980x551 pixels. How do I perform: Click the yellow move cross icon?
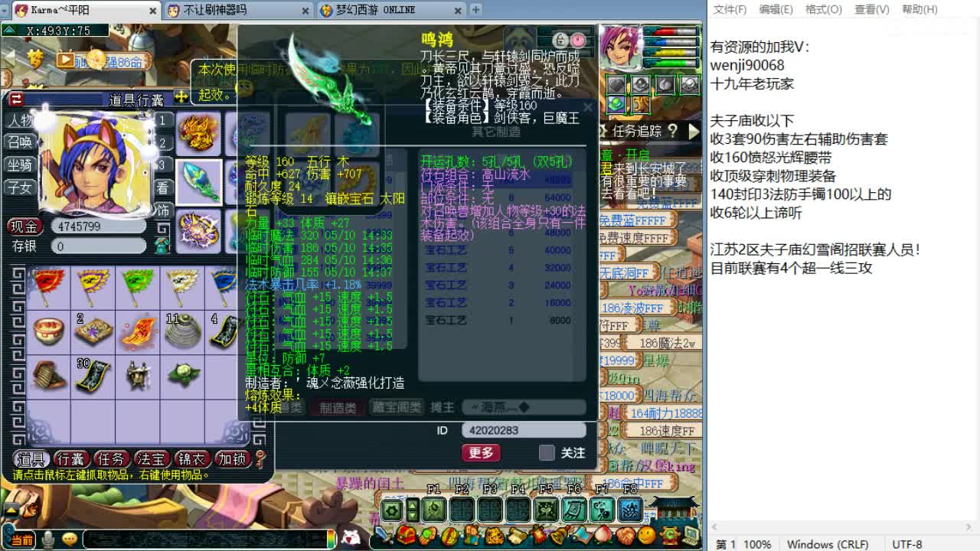click(x=181, y=96)
